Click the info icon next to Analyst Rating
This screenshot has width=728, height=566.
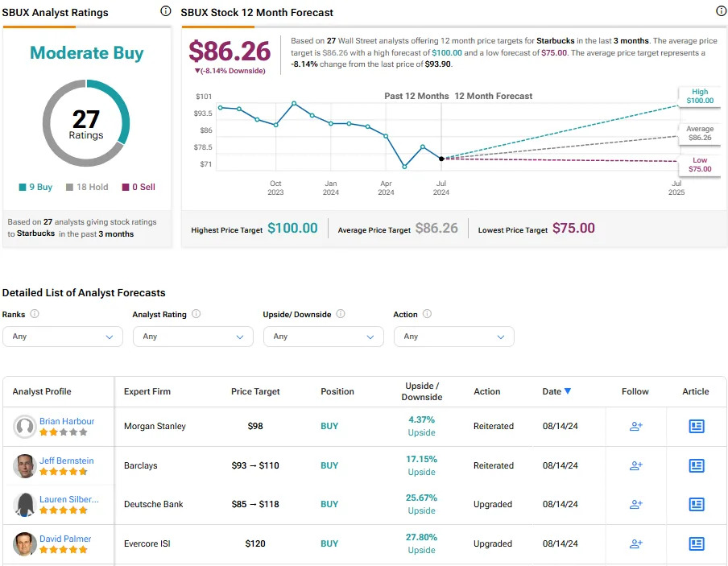(x=196, y=314)
